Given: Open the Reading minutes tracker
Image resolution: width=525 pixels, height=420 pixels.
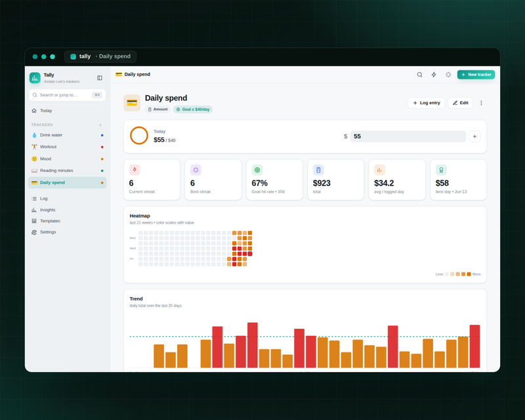Looking at the screenshot, I should click(68, 171).
